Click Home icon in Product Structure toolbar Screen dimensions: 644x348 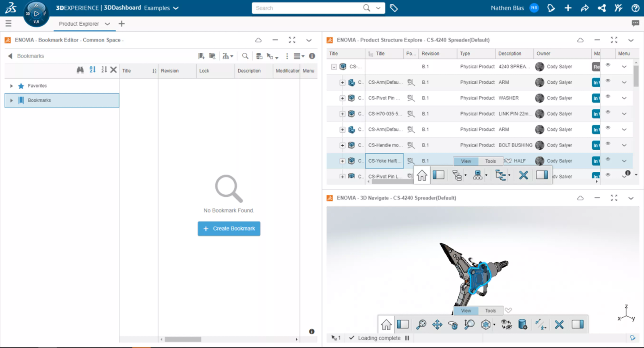(x=422, y=175)
